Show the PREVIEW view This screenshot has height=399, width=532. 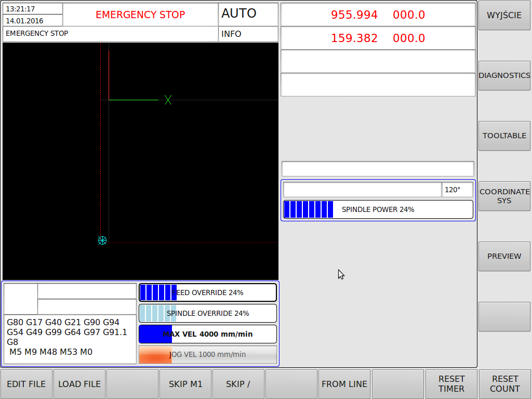(504, 256)
